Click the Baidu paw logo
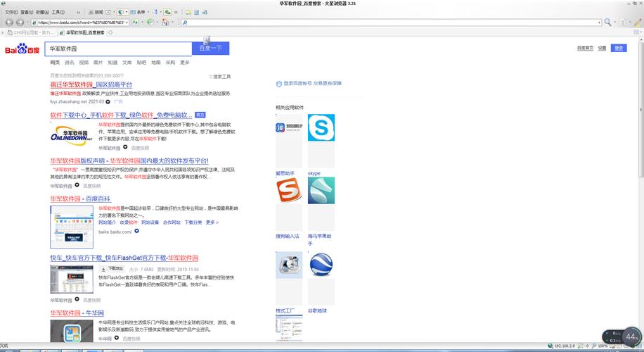644x352 pixels. (22, 49)
